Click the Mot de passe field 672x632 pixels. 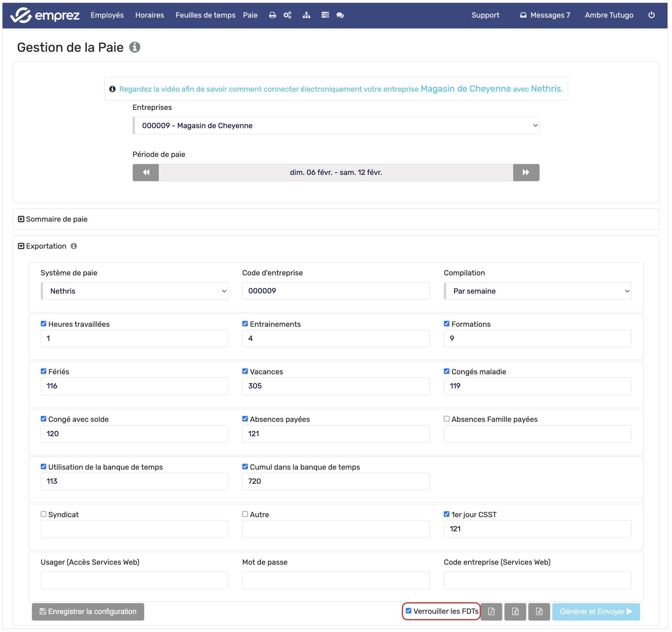pos(336,581)
